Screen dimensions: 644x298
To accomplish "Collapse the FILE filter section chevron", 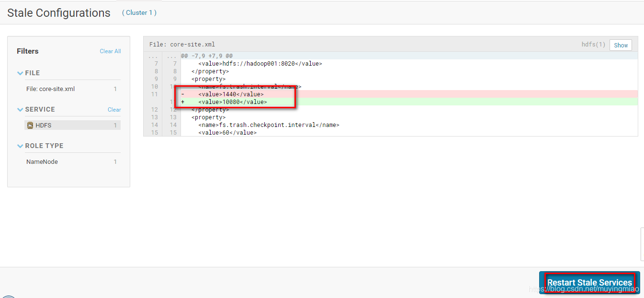I will click(20, 73).
